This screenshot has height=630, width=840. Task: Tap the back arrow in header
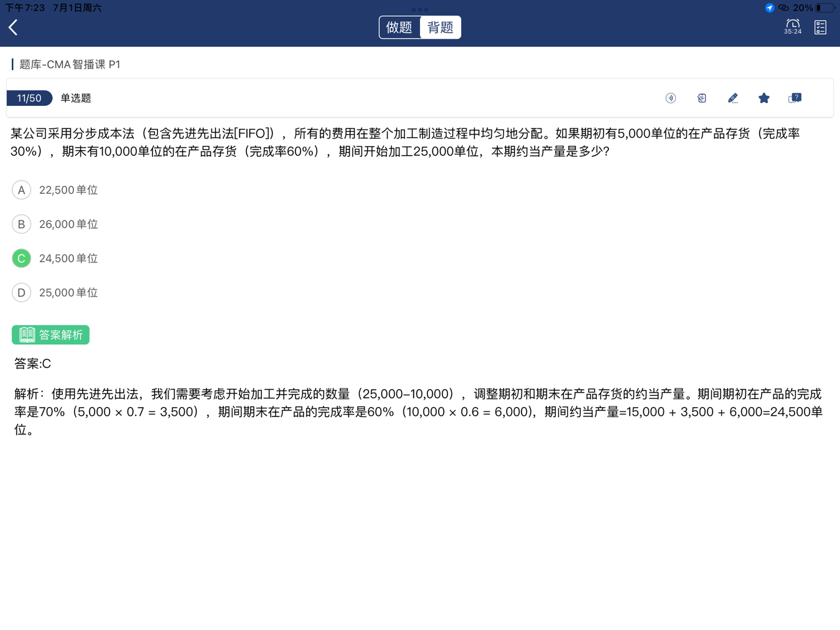(13, 27)
